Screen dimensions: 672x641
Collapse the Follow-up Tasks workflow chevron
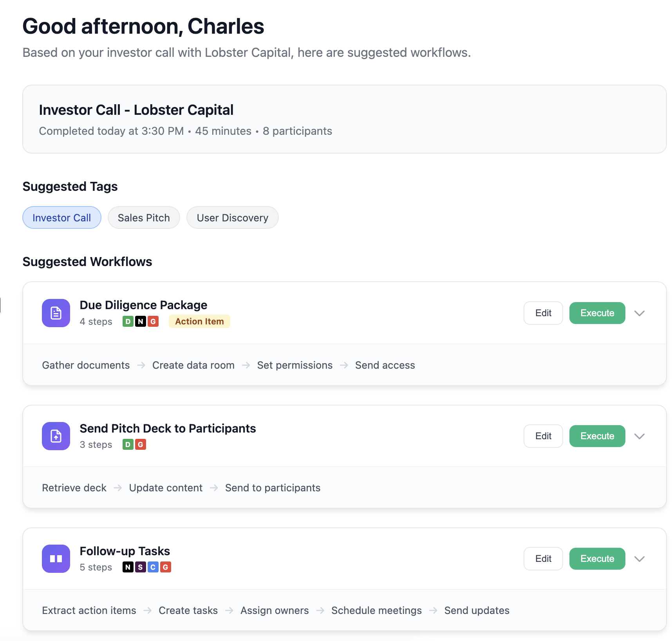click(639, 559)
